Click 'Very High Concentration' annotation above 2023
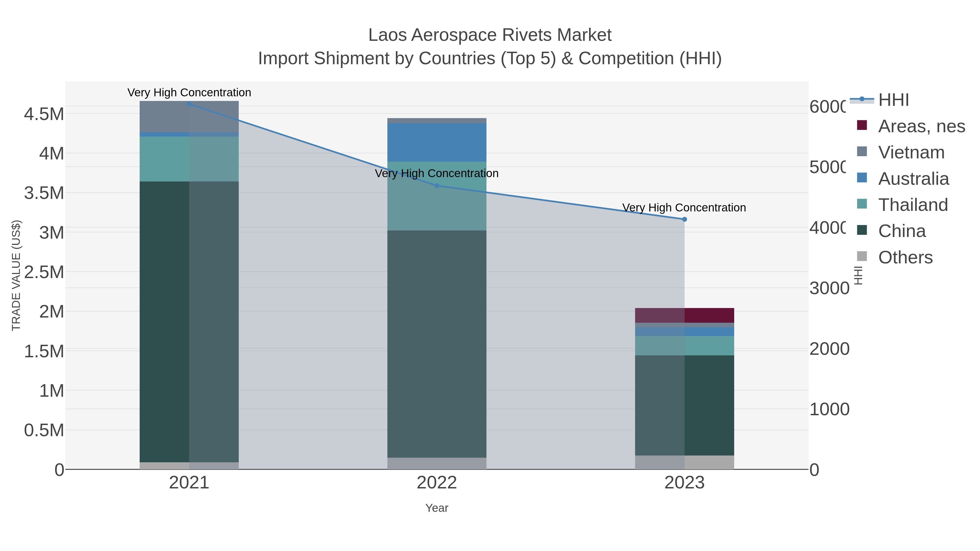 click(x=684, y=208)
